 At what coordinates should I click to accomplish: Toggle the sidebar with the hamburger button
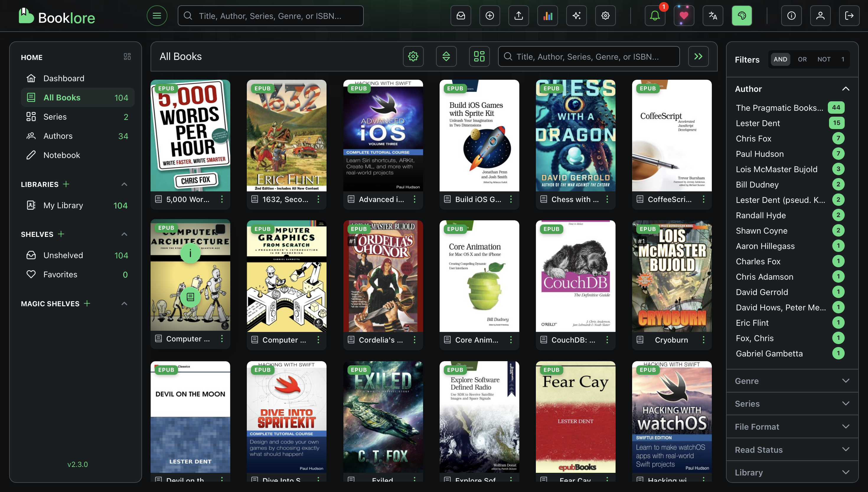pos(157,16)
